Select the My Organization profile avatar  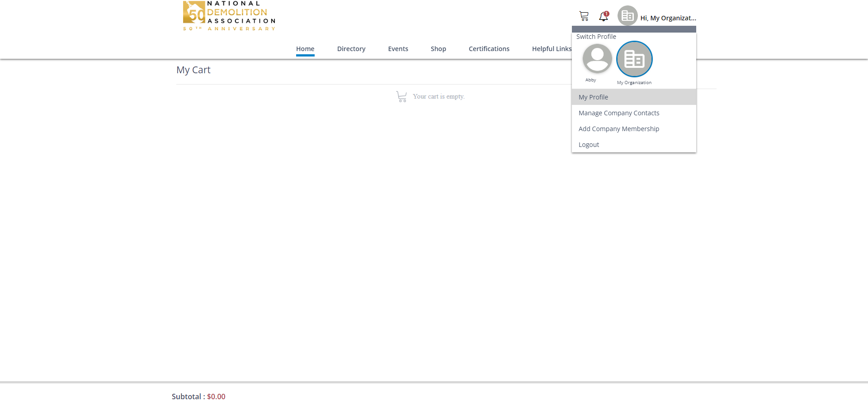634,59
